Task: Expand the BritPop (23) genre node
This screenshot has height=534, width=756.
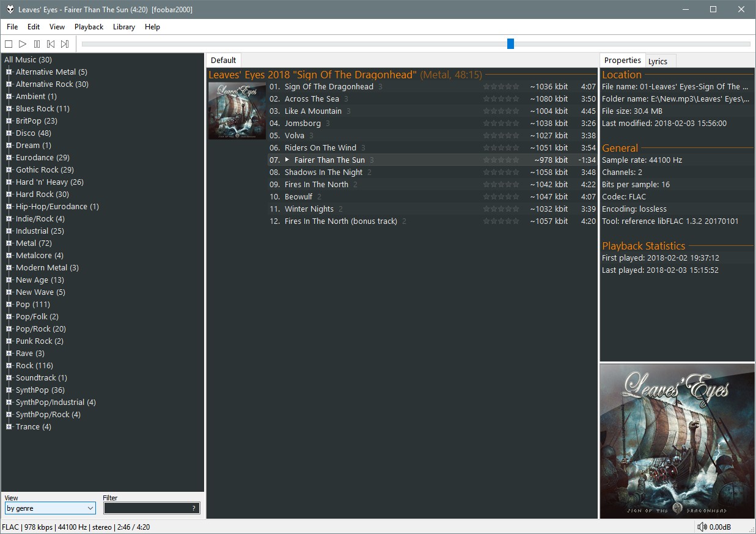Action: (x=9, y=121)
